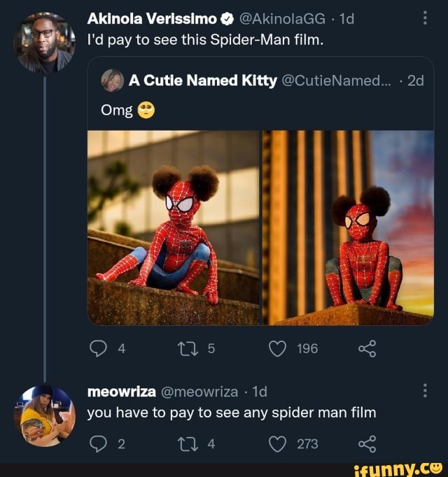Open more options for Akinola's tweet
The height and width of the screenshot is (477, 448).
[426, 19]
